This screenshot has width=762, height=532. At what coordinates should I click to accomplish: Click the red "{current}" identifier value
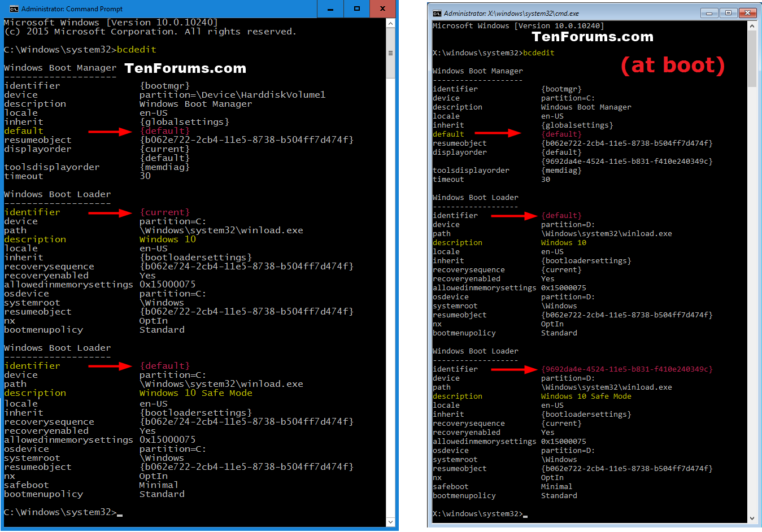tap(164, 212)
